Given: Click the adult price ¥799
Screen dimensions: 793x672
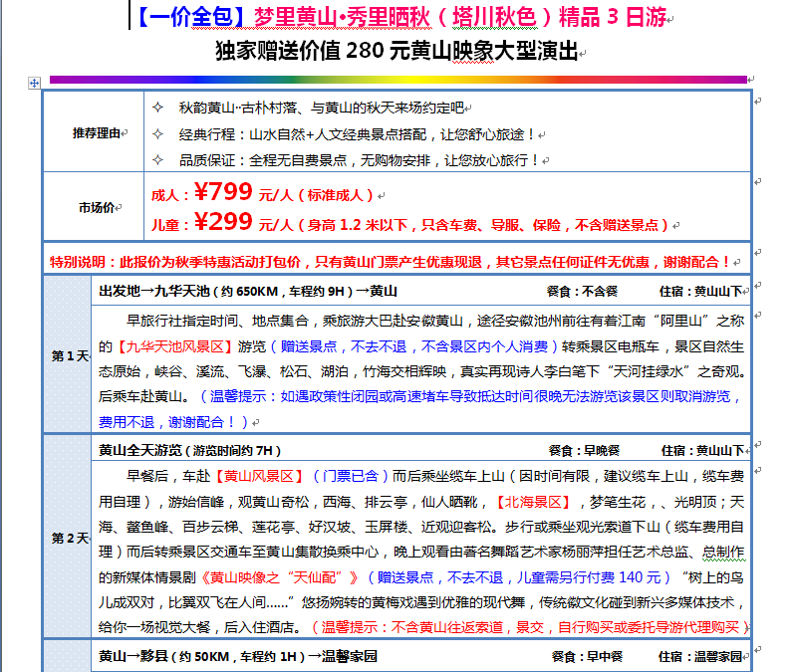Looking at the screenshot, I should (x=223, y=193).
